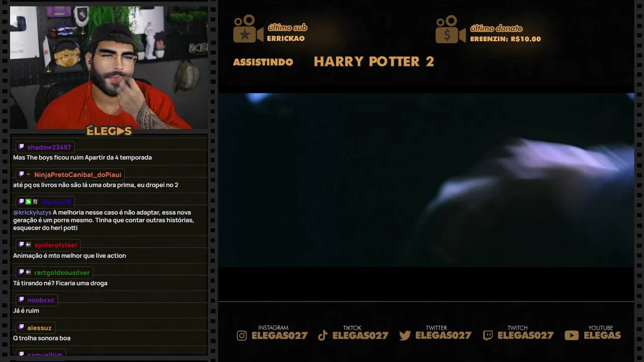The height and width of the screenshot is (362, 644).
Task: Click message 'Já é ruim'
Action: 26,311
